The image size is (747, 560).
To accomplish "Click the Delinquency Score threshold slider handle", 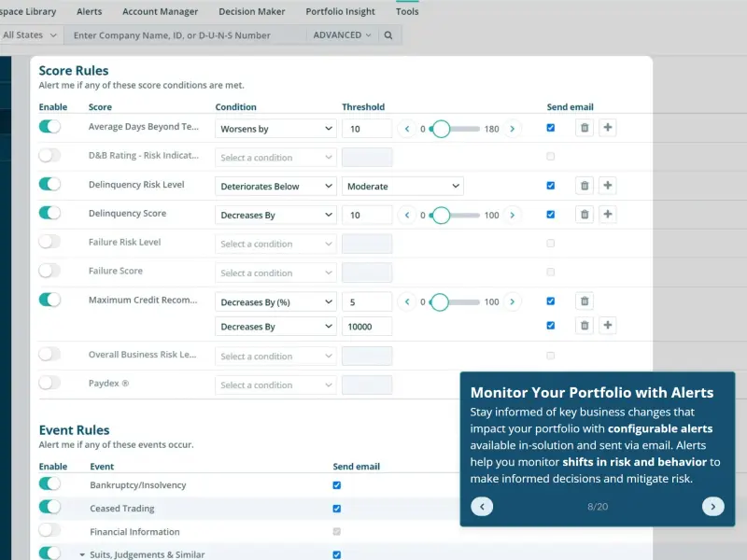I will coord(441,216).
